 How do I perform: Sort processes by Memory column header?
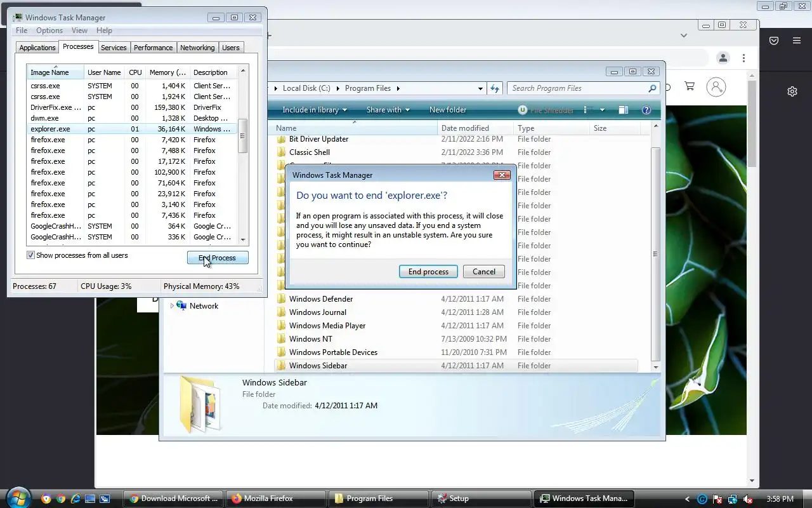[x=167, y=72]
